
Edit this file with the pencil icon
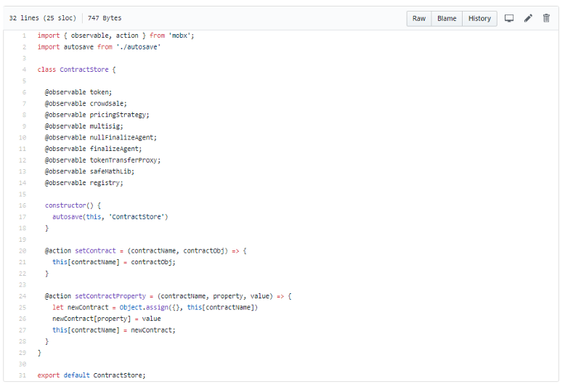(x=528, y=18)
